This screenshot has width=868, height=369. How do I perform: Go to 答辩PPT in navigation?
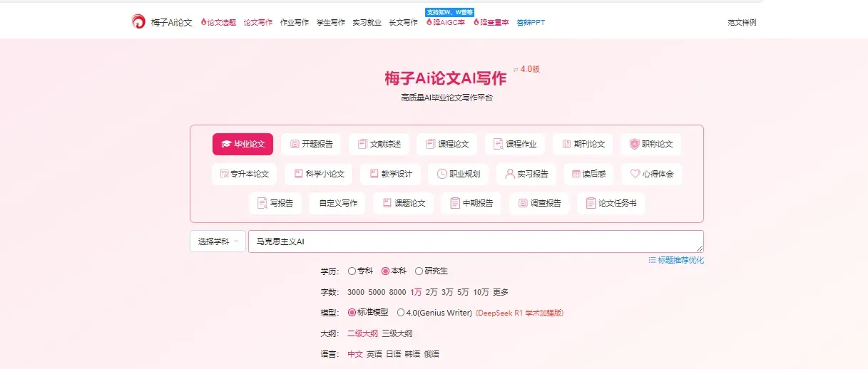tap(531, 23)
